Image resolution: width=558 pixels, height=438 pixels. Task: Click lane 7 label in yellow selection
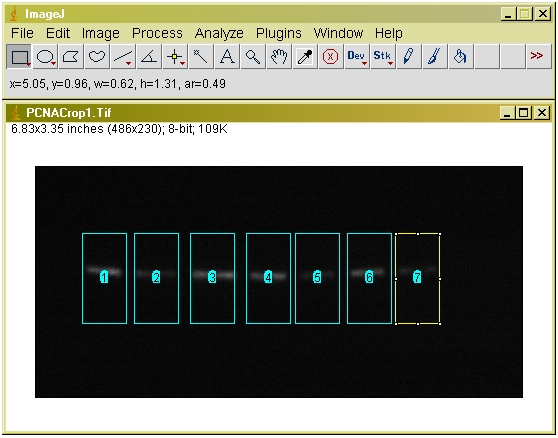click(x=417, y=276)
